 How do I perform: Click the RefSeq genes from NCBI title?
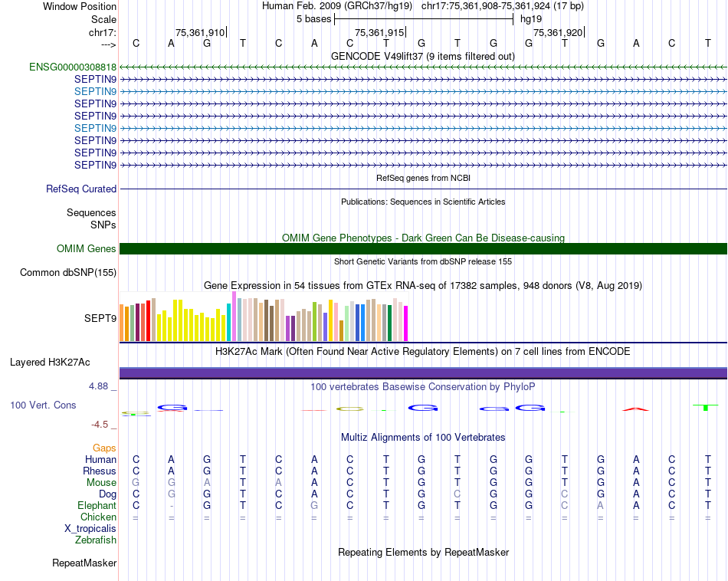[424, 178]
